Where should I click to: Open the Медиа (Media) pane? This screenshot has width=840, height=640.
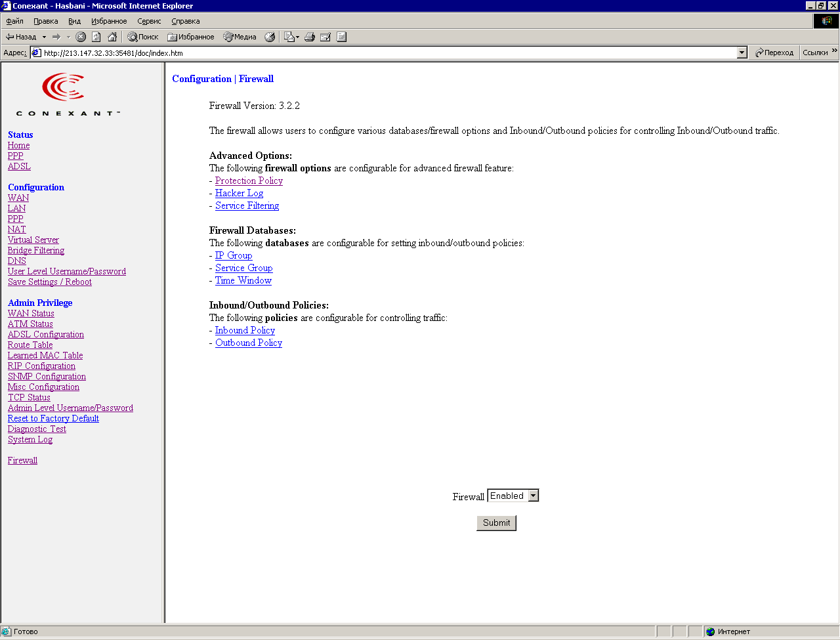(240, 37)
